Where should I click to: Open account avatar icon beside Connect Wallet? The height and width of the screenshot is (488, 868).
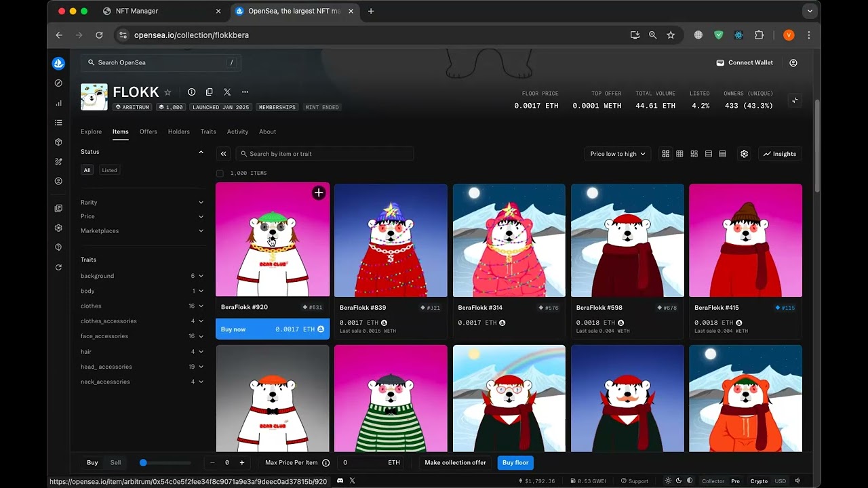tap(793, 62)
